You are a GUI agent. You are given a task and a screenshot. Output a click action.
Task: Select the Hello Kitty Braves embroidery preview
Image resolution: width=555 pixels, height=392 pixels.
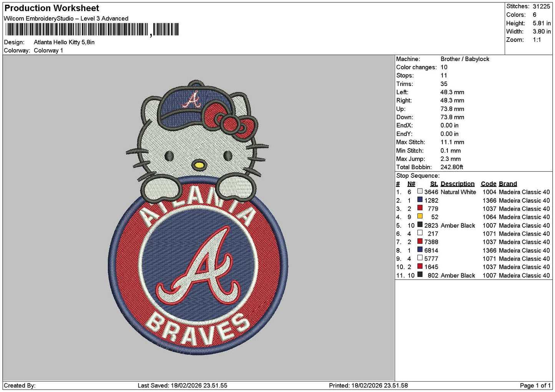[x=198, y=217]
